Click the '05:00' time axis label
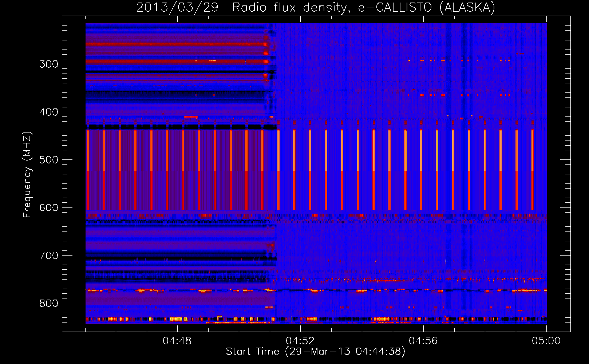 click(x=546, y=341)
